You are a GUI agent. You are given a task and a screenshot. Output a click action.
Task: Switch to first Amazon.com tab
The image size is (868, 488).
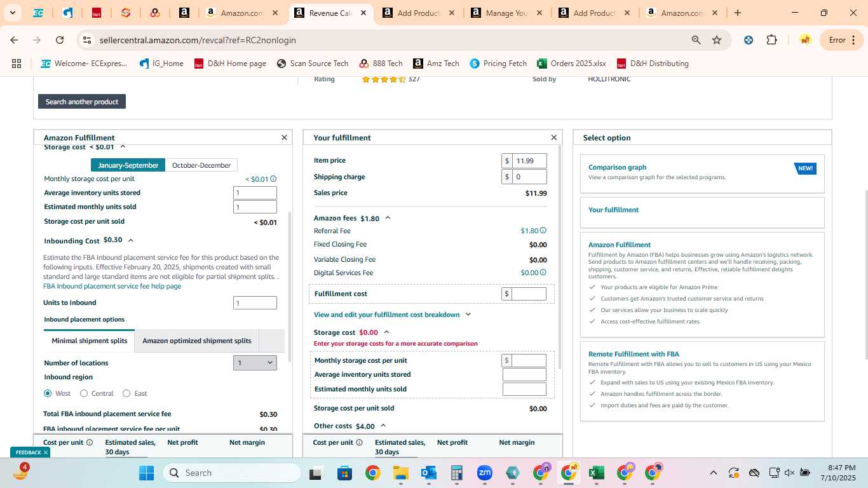pos(241,13)
